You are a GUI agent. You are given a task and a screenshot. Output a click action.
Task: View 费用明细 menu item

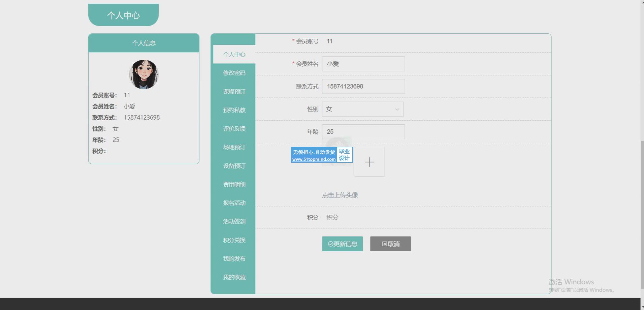pos(234,184)
